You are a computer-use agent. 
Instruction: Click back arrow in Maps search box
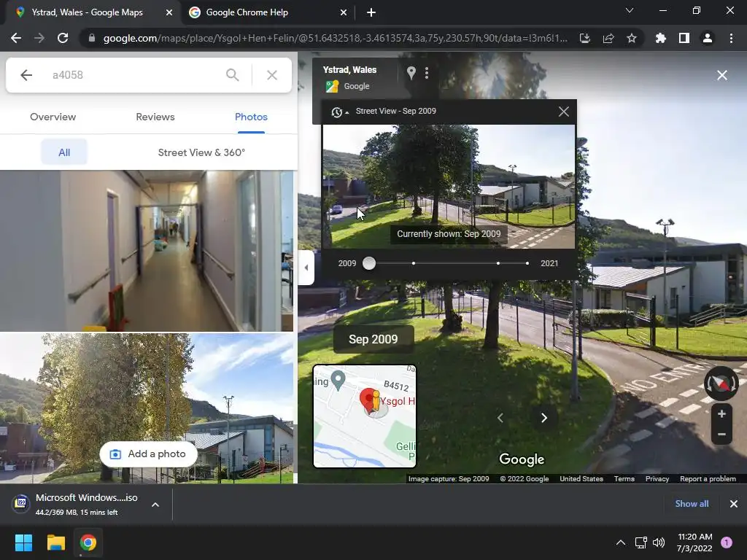click(x=26, y=75)
